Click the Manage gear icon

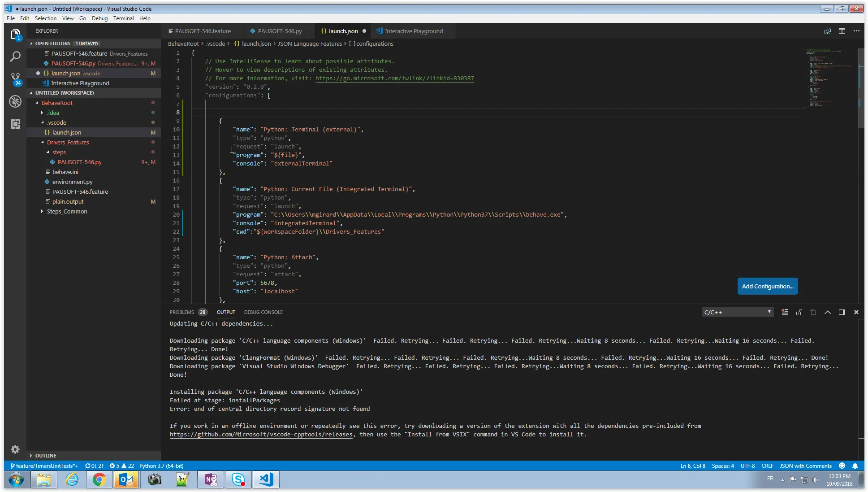(x=15, y=449)
